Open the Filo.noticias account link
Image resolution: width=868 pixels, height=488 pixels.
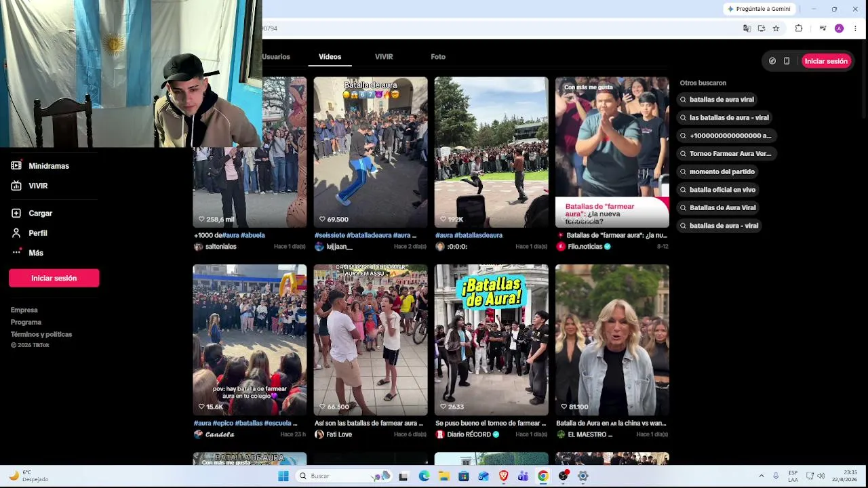click(585, 247)
